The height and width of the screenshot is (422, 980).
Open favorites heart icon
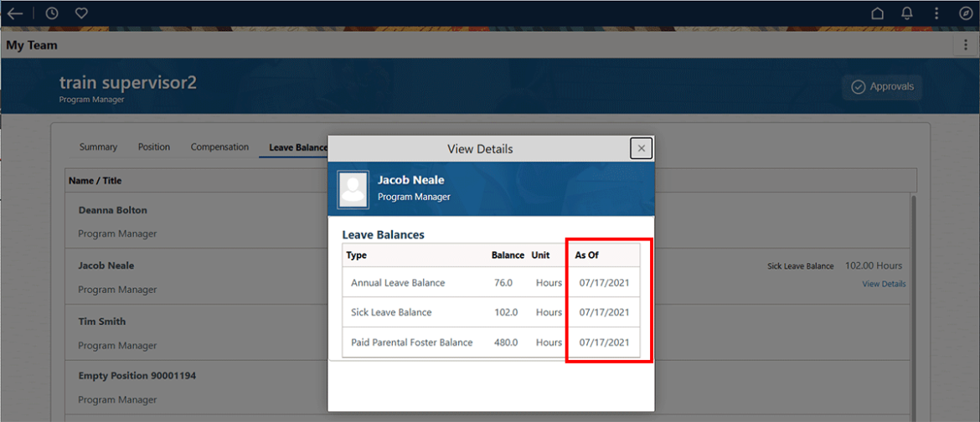click(x=81, y=13)
